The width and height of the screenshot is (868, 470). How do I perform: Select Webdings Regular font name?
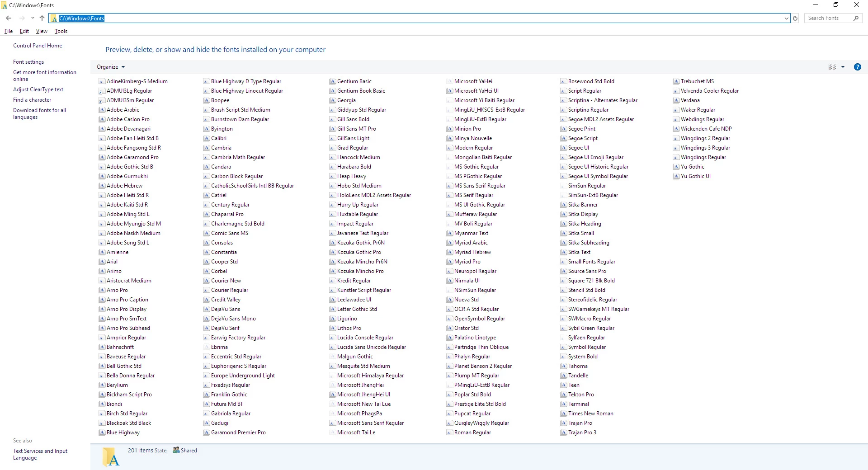click(x=703, y=119)
